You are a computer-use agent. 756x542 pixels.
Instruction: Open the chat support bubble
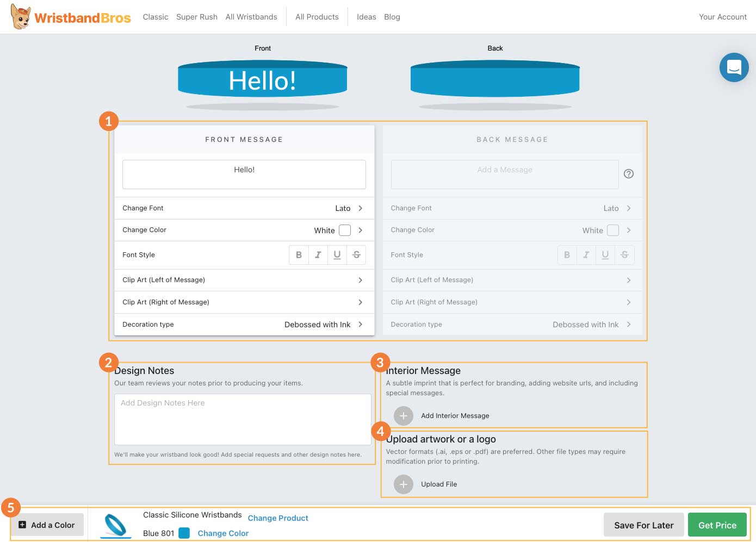734,67
